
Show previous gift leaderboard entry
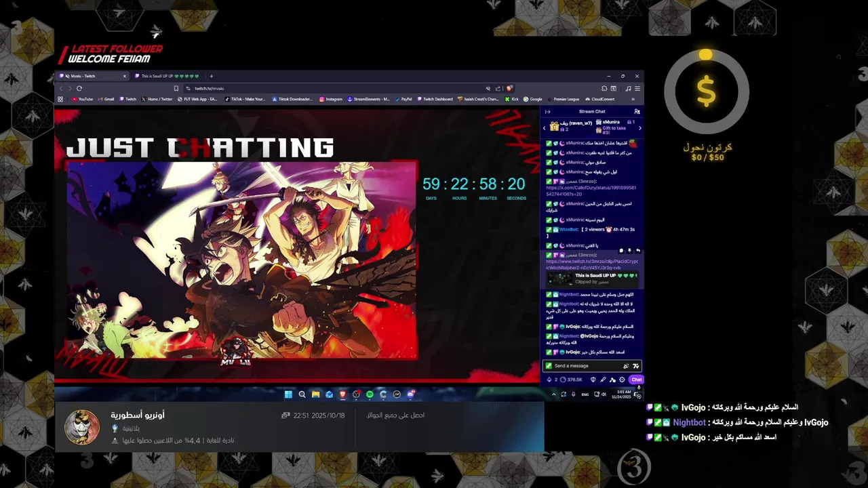[x=545, y=128]
